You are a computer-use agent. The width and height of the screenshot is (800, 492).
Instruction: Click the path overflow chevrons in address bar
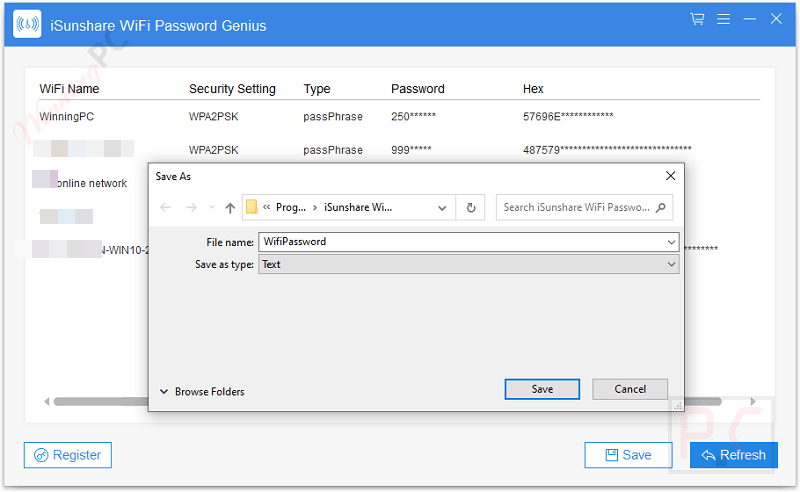point(266,207)
